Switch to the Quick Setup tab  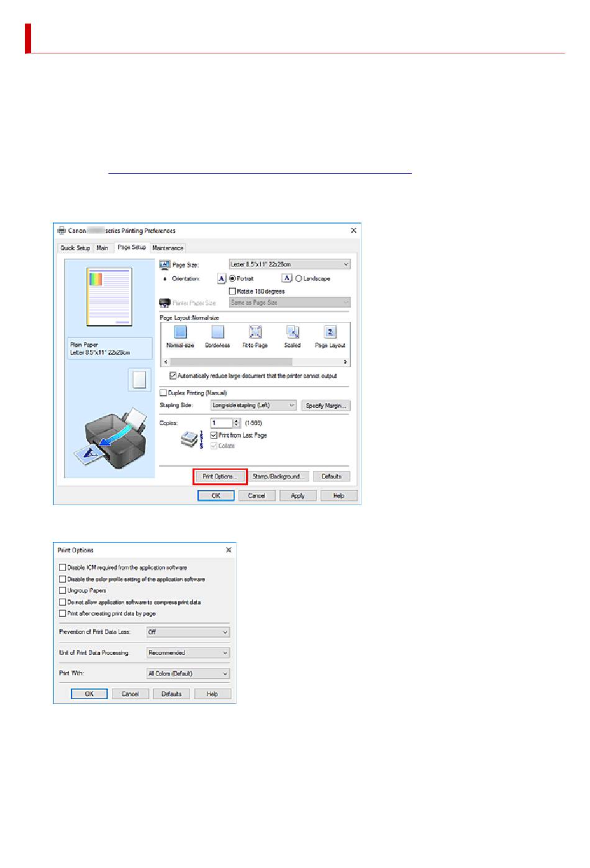click(x=75, y=248)
